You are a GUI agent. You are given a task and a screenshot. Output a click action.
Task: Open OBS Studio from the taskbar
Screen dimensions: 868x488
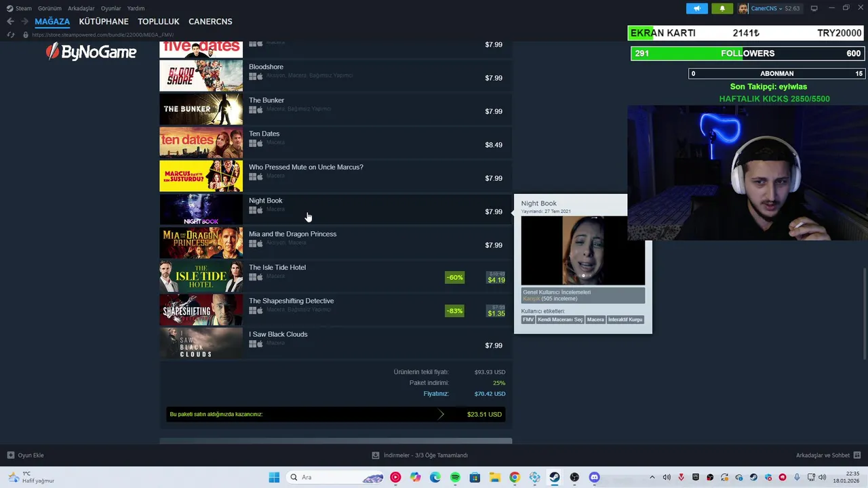click(x=574, y=477)
